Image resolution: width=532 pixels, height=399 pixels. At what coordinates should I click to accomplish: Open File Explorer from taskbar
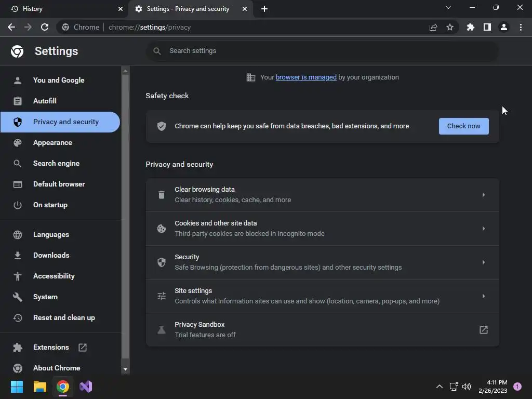coord(39,387)
